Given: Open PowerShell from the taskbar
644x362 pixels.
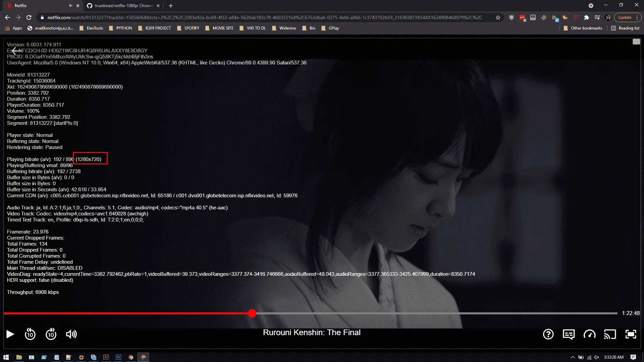Looking at the screenshot, I should tap(44, 357).
